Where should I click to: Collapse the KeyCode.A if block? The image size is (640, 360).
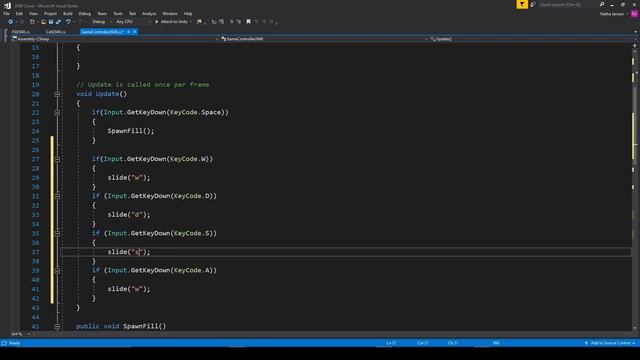[57, 271]
